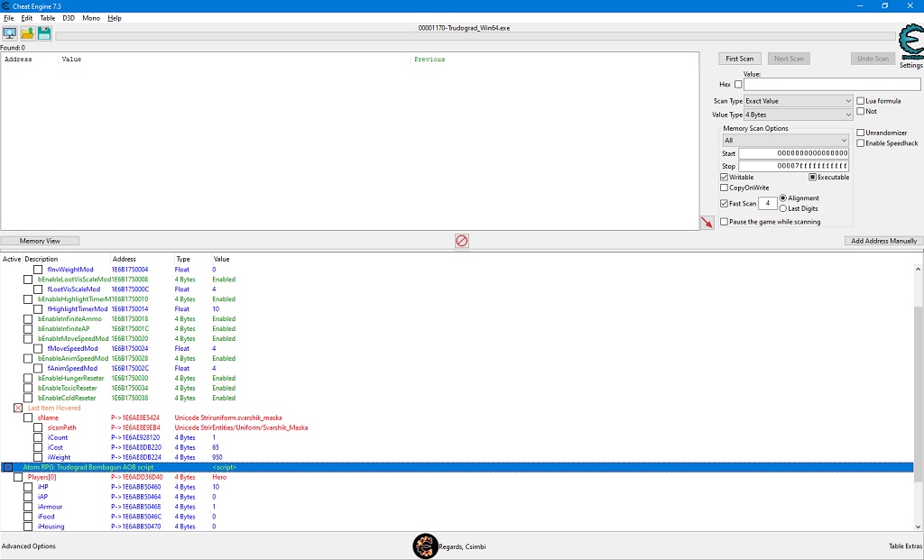Viewport: 924px width, 560px height.
Task: Open the Table menu
Action: point(47,18)
